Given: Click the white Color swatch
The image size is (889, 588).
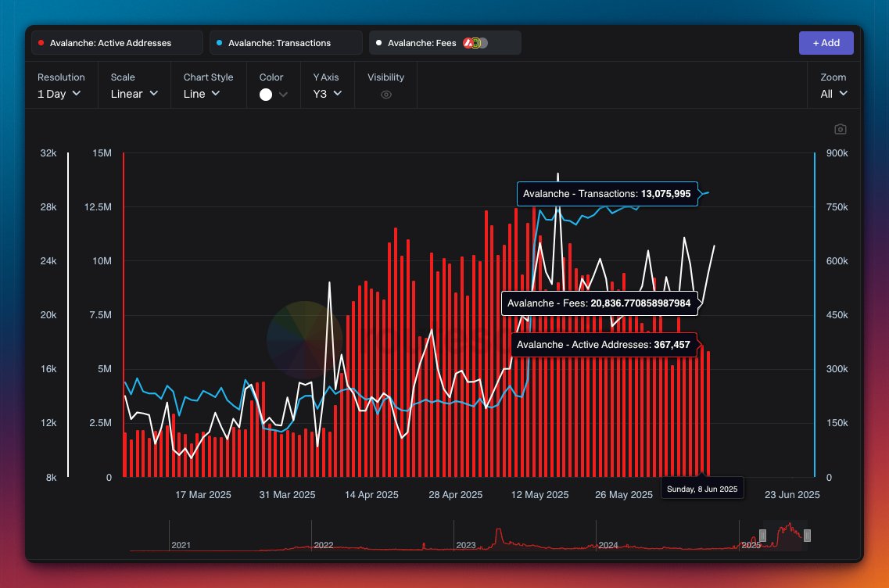Looking at the screenshot, I should point(266,95).
